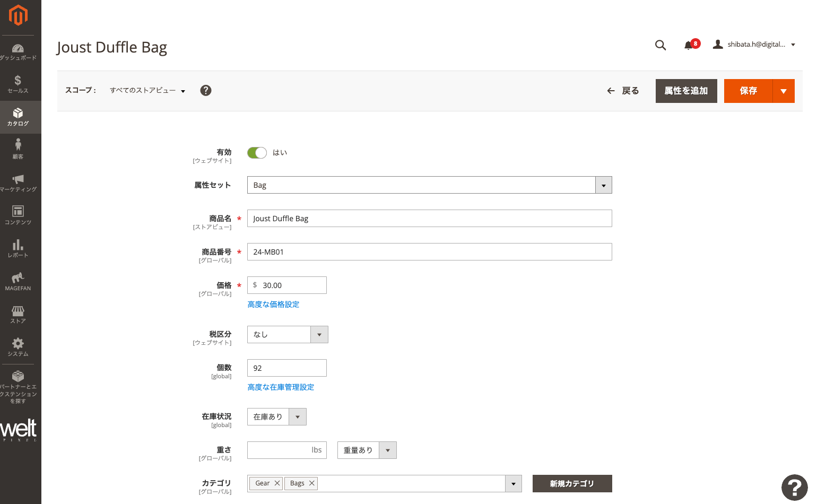Open the 属性セット Bag dropdown
The width and height of the screenshot is (817, 504).
tap(603, 185)
